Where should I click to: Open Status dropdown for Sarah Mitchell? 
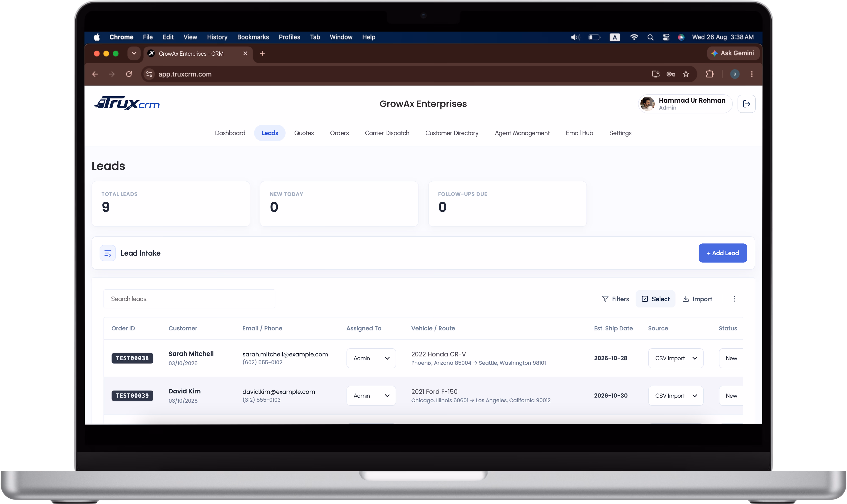[731, 358]
